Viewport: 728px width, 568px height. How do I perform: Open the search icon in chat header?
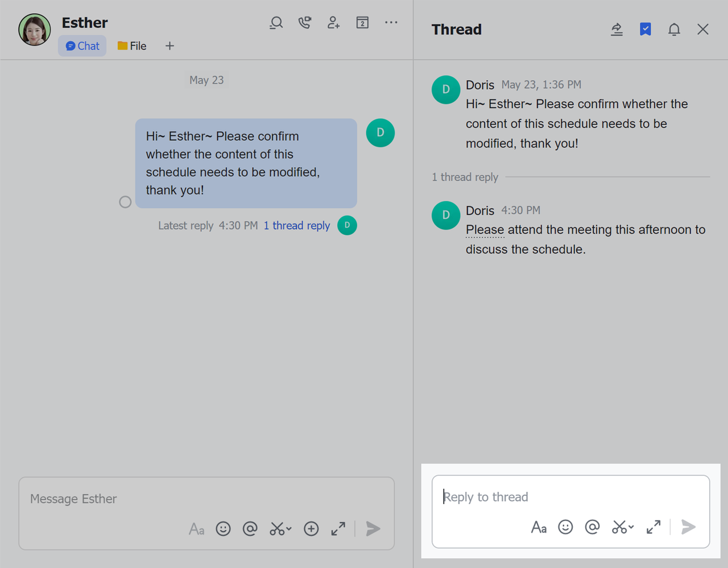[x=276, y=23]
